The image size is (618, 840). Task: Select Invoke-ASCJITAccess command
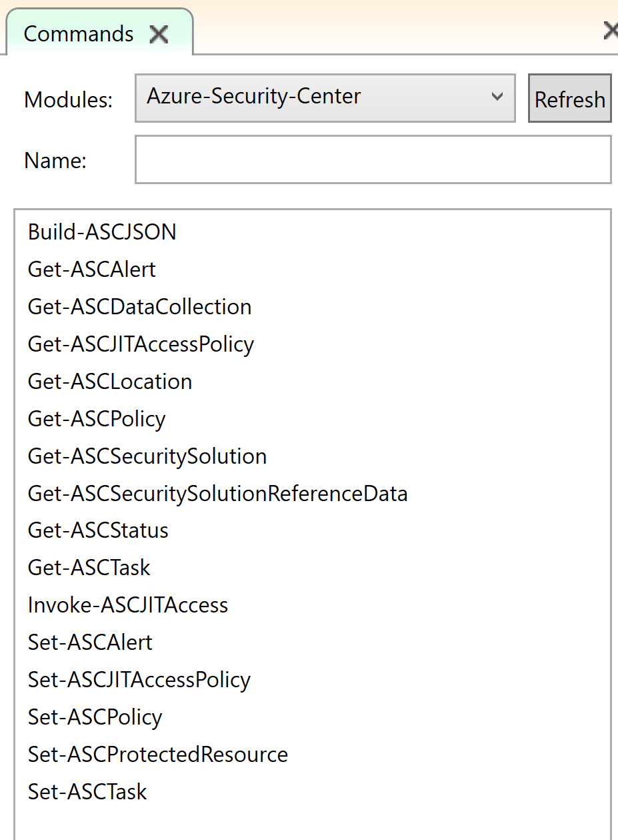click(x=128, y=605)
